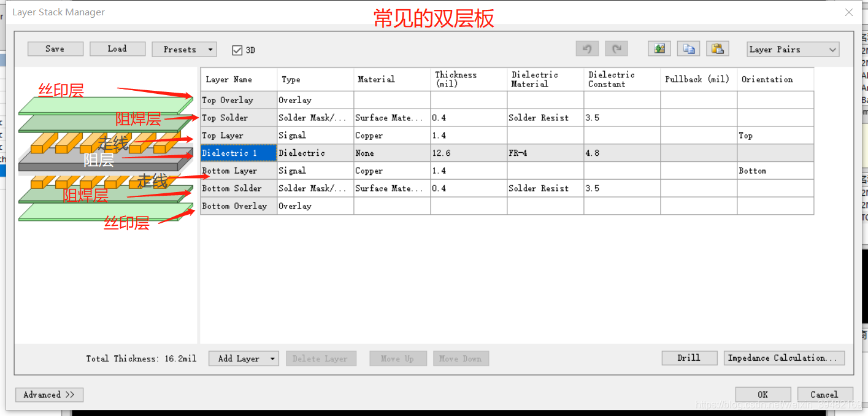Open the Presets dropdown
Image resolution: width=868 pixels, height=416 pixels.
pyautogui.click(x=184, y=49)
